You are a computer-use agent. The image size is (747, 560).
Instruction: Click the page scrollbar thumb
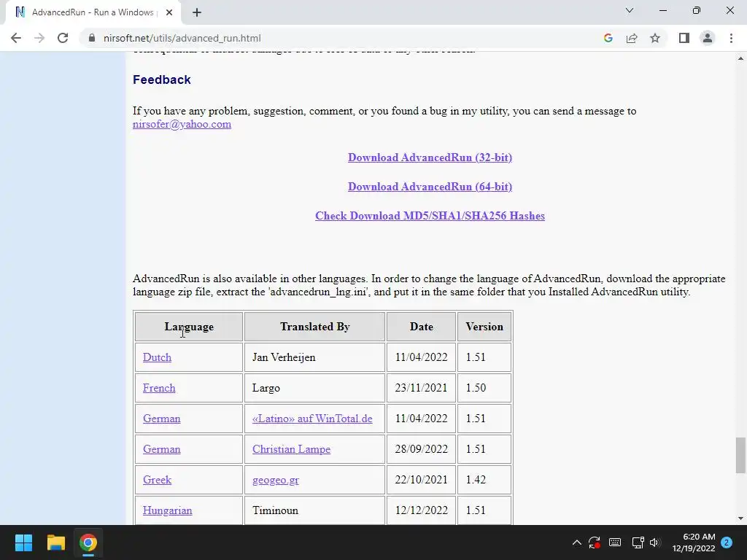point(740,456)
